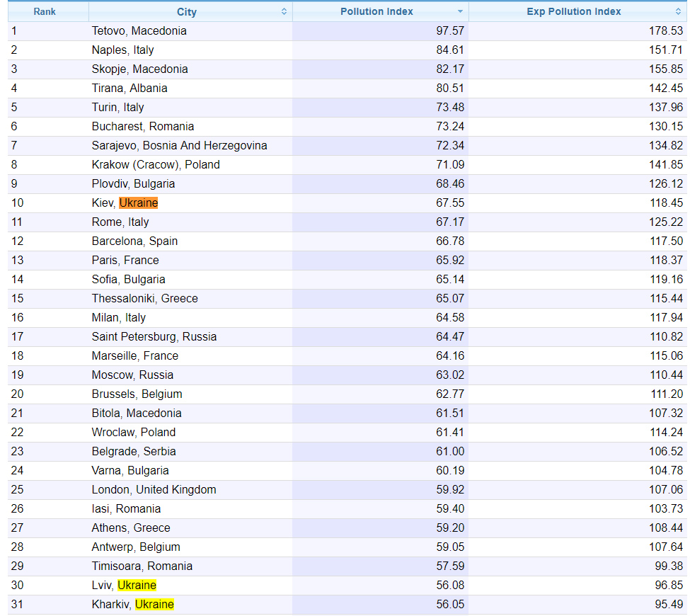Click the Pollution Index header text
The width and height of the screenshot is (690, 616).
click(376, 12)
